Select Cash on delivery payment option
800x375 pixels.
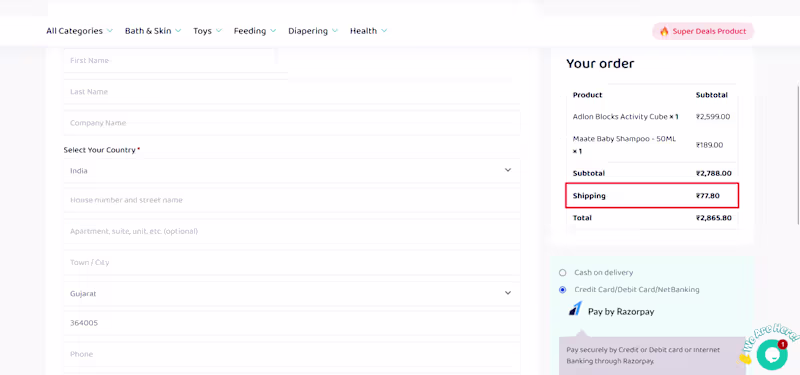562,272
